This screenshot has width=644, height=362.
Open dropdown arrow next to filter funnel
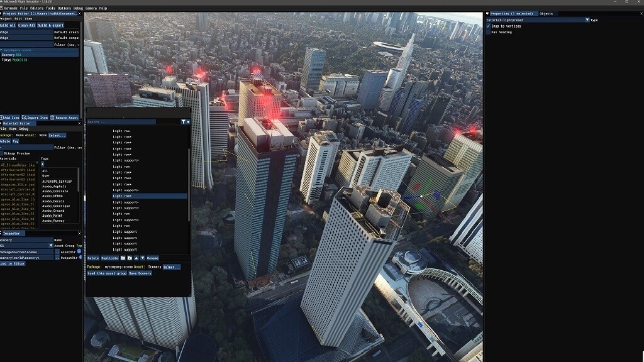[188, 122]
